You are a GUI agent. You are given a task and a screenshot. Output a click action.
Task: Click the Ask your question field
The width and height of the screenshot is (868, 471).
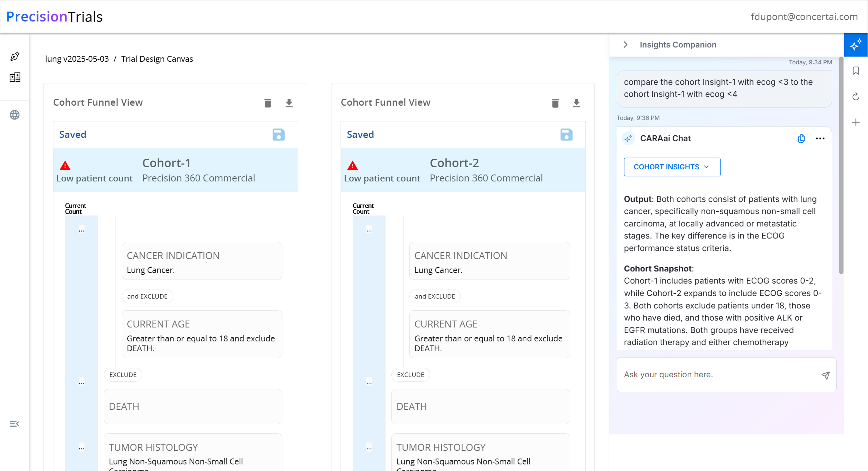718,375
